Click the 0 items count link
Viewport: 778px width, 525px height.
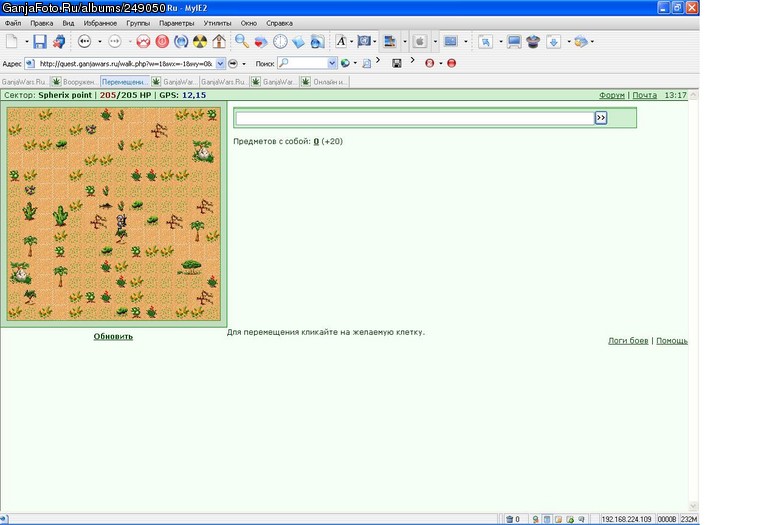316,141
